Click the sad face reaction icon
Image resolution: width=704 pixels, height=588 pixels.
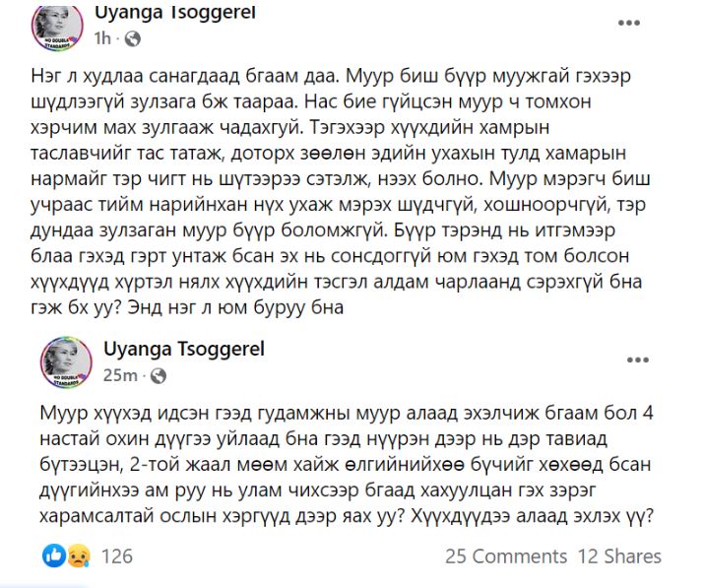[79, 556]
